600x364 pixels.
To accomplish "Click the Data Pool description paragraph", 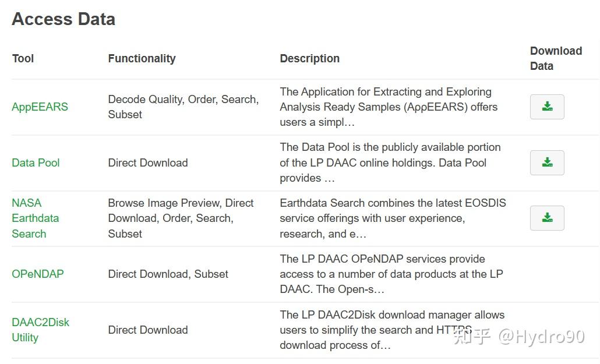I will 390,162.
